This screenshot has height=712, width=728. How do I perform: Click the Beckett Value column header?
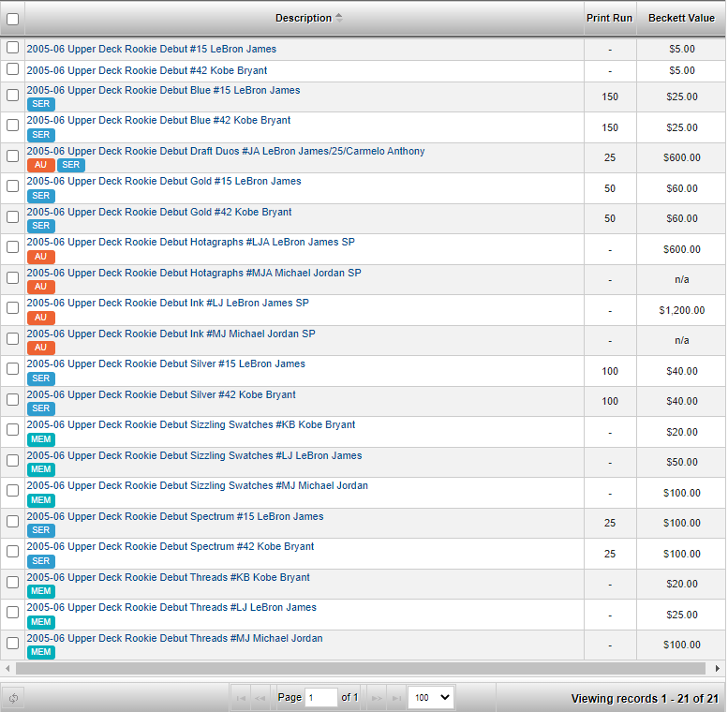click(x=681, y=18)
